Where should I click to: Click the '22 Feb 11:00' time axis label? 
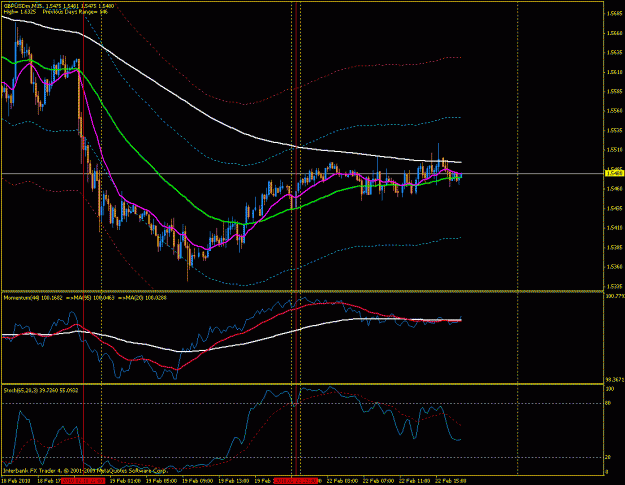(x=415, y=481)
